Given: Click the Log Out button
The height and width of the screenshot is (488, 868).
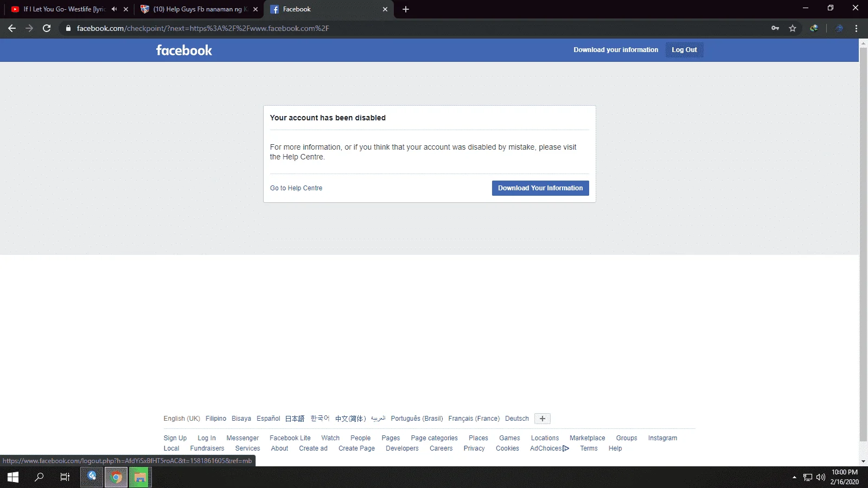Looking at the screenshot, I should 685,50.
